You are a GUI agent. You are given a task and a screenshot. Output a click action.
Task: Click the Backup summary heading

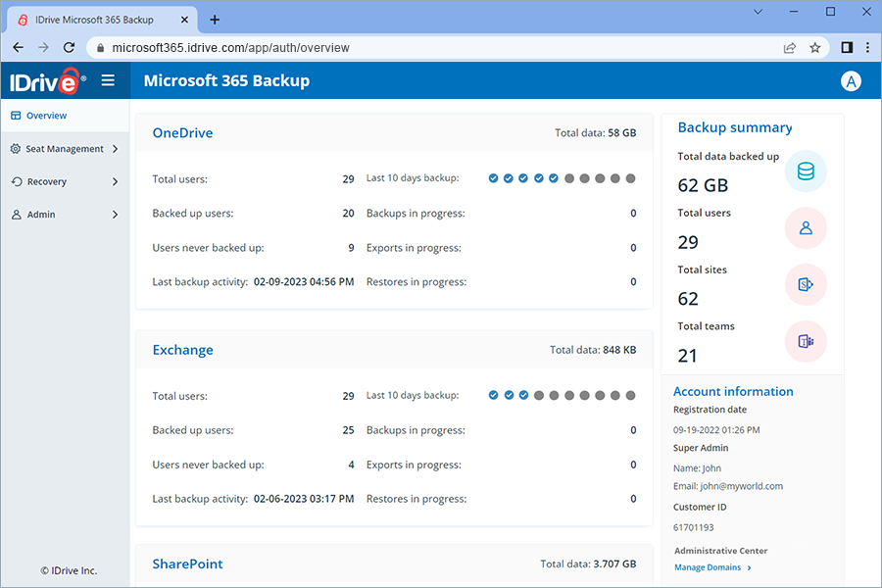[x=735, y=127]
